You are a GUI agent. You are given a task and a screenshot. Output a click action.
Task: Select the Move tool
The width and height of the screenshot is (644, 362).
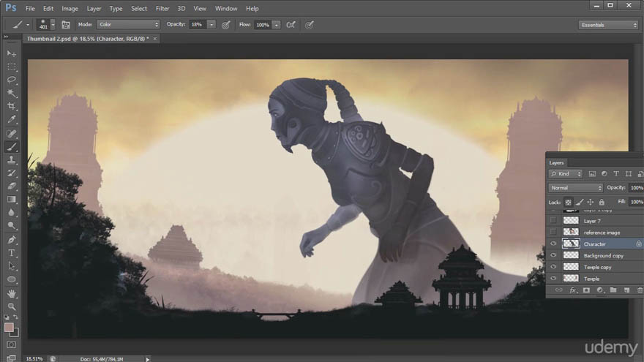(x=12, y=54)
